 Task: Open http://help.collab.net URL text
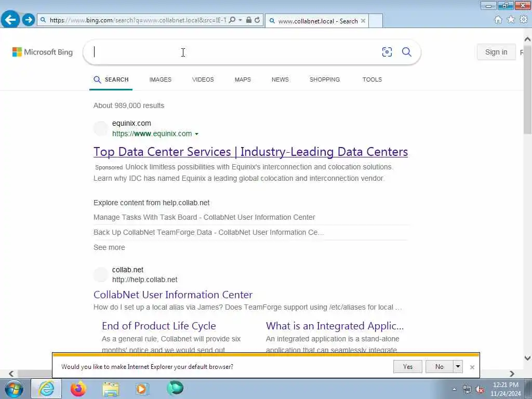pyautogui.click(x=145, y=280)
